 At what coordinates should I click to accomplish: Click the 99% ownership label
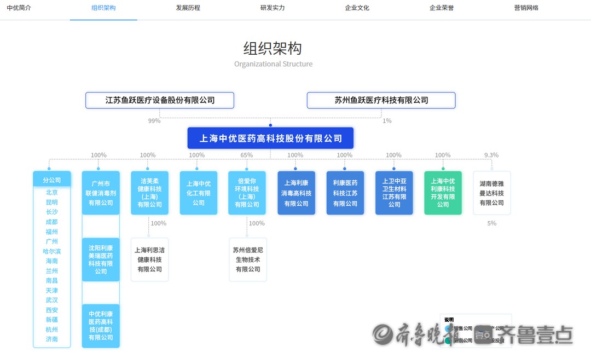(x=154, y=121)
